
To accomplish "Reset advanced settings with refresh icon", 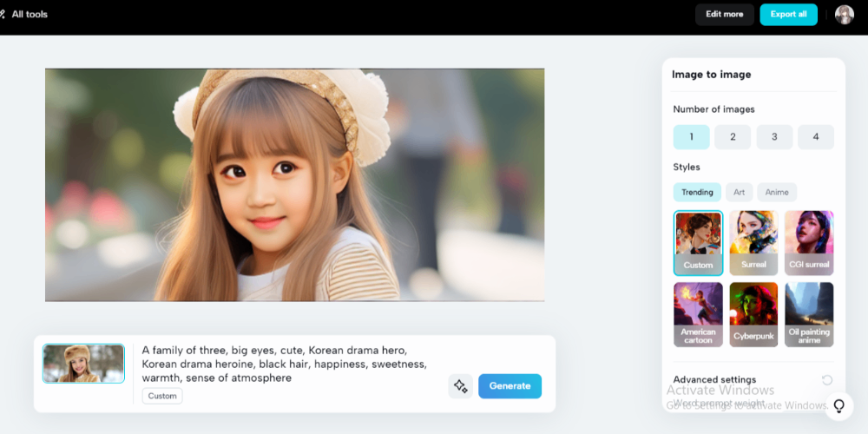I will [827, 380].
